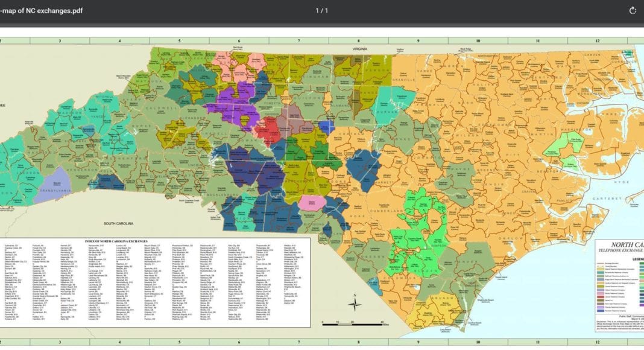The image size is (644, 350).
Task: Click grid column header 11 at top
Action: click(x=537, y=41)
